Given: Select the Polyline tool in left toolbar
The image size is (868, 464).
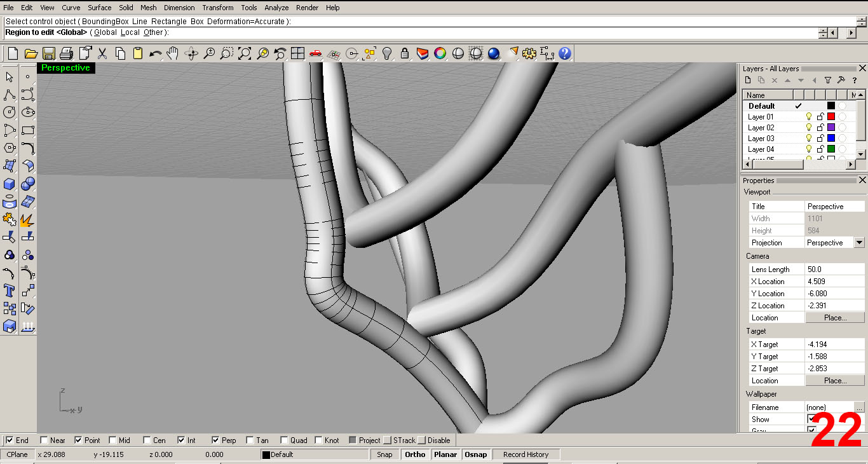Looking at the screenshot, I should pyautogui.click(x=10, y=94).
